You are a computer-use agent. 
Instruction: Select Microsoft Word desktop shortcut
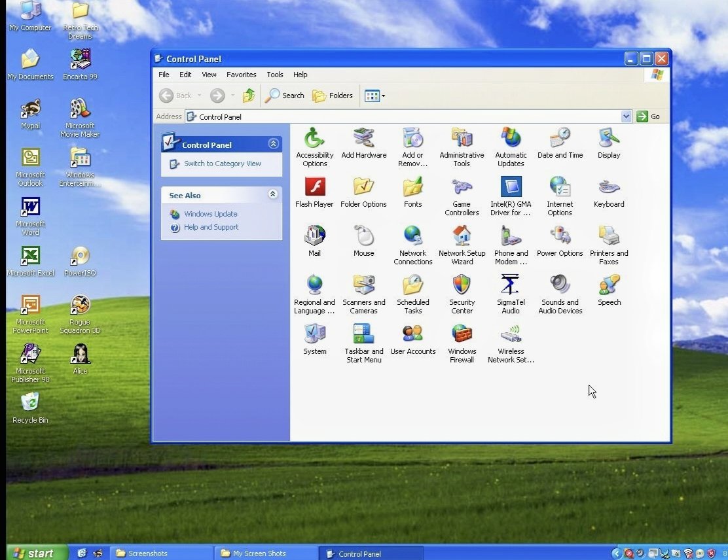coord(30,216)
